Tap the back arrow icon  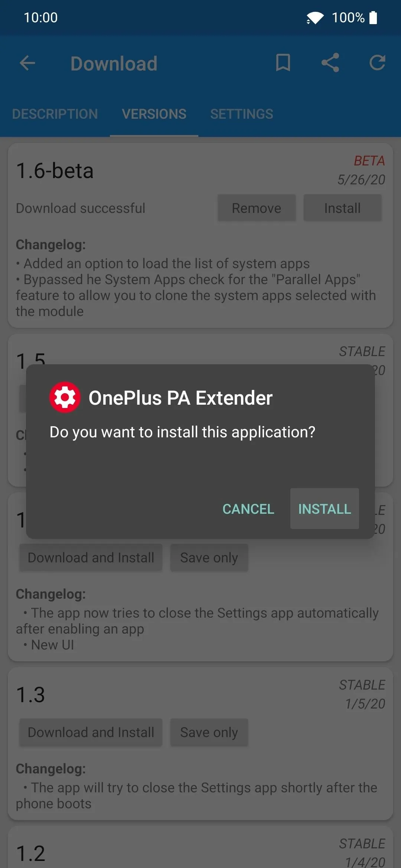pyautogui.click(x=27, y=63)
